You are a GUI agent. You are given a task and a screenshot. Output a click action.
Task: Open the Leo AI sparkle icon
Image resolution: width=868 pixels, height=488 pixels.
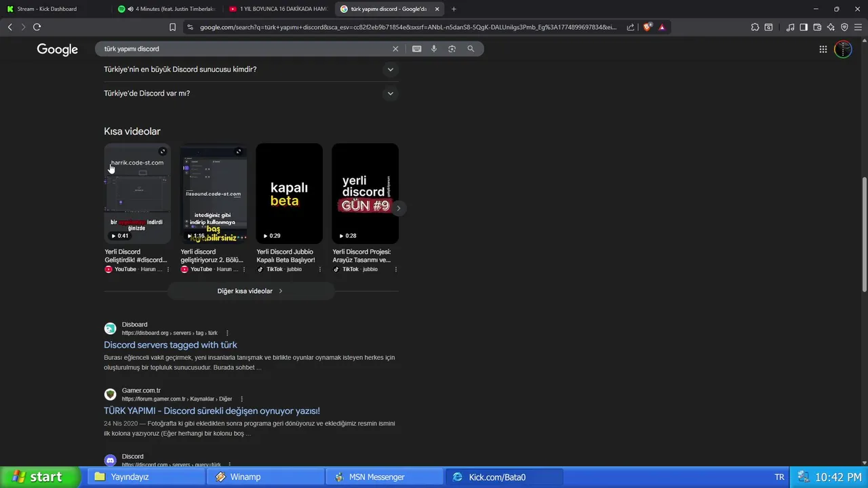pyautogui.click(x=831, y=27)
